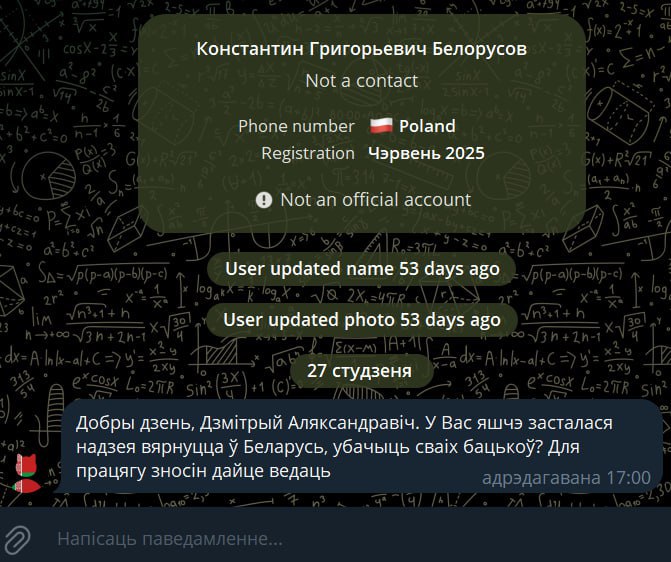Screen dimensions: 671x562
Task: Click the 'Чэрвень 2025' registration date
Action: point(426,153)
